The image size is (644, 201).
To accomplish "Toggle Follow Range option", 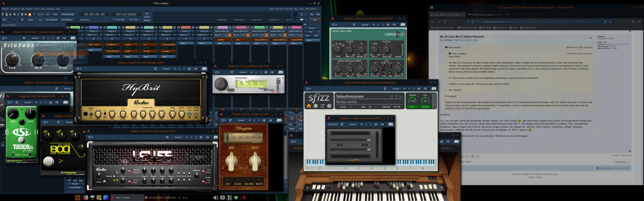I will point(69,14).
